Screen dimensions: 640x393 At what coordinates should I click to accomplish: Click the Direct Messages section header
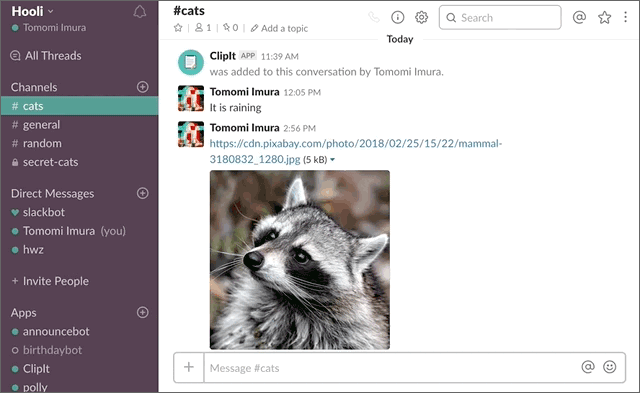[x=52, y=193]
